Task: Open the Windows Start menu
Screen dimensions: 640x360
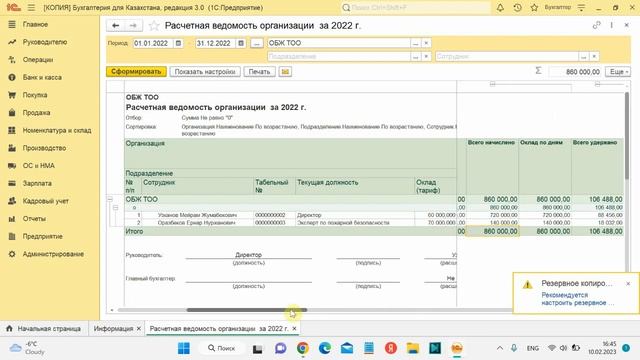Action: tap(184, 348)
